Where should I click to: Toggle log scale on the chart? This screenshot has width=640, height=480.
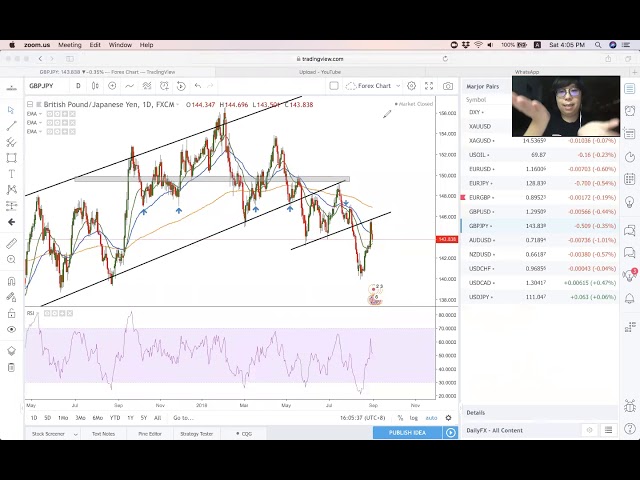point(414,417)
